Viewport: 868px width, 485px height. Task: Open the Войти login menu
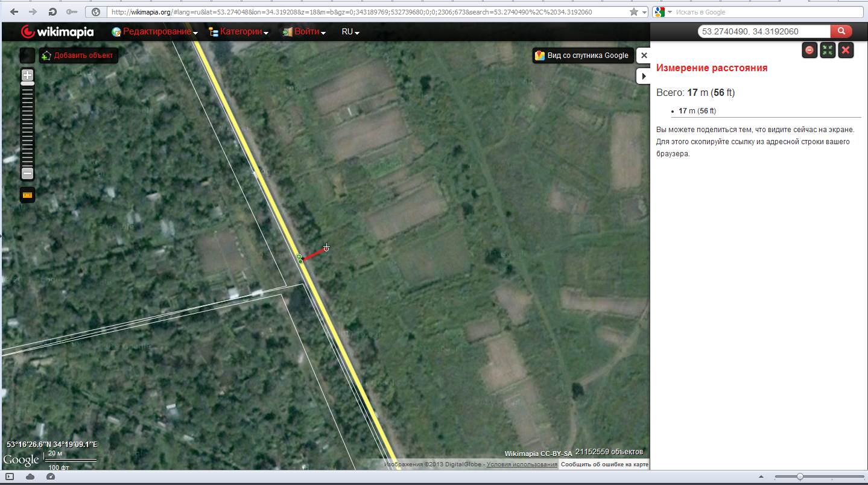pos(305,32)
